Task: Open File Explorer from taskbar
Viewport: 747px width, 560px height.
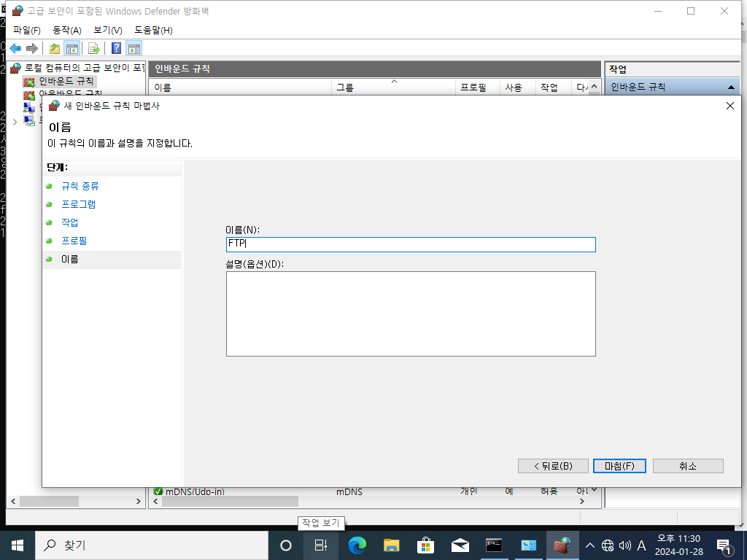Action: point(391,545)
